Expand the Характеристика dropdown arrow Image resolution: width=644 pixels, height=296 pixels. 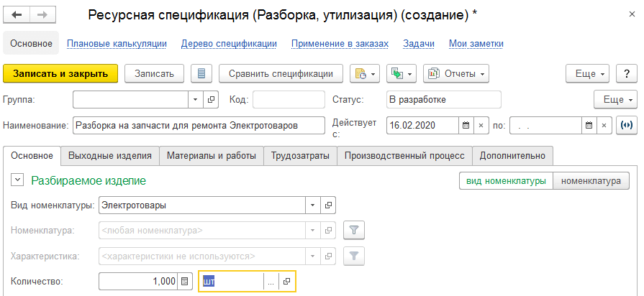click(314, 256)
